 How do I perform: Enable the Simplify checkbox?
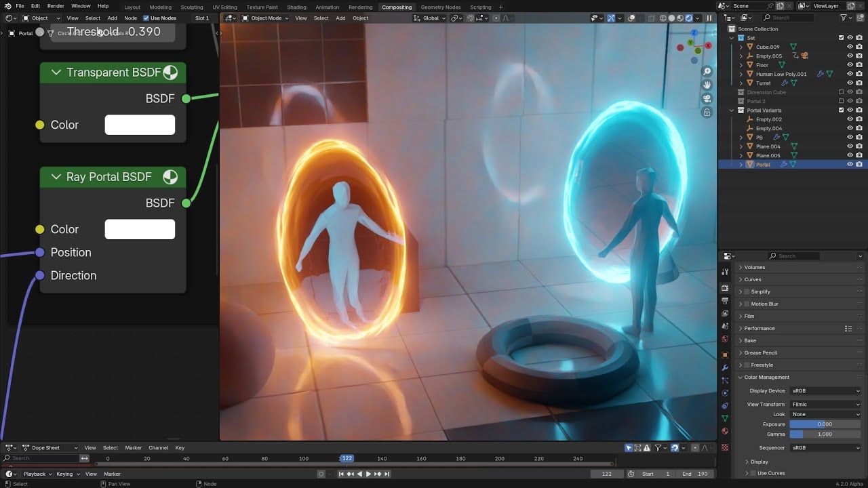(747, 291)
